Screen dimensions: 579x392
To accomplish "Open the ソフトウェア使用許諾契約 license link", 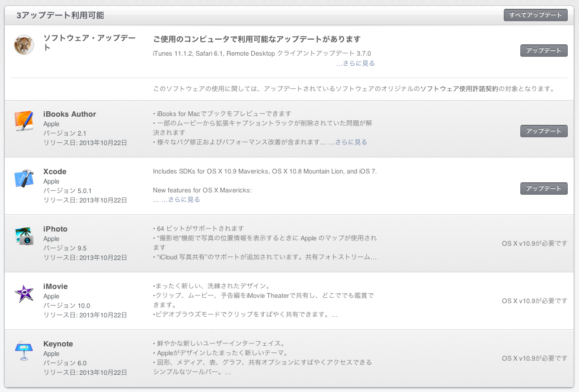I will 459,89.
